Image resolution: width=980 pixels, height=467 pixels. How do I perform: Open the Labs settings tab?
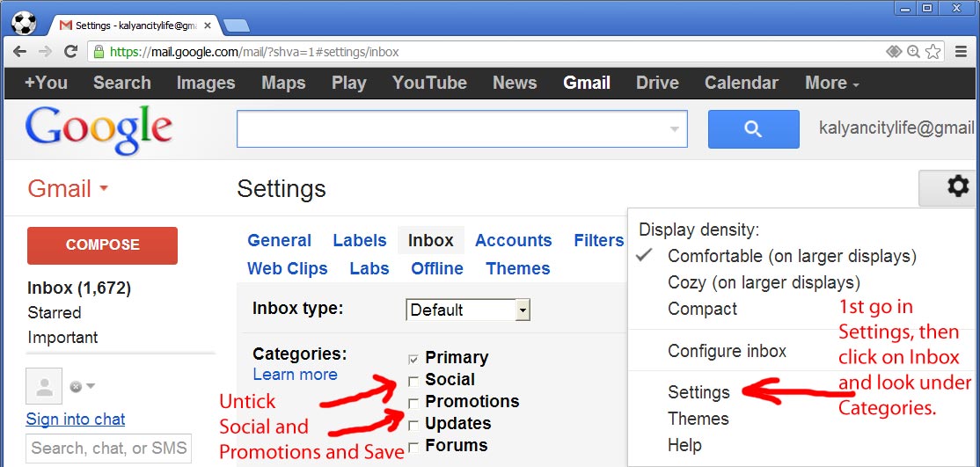369,269
